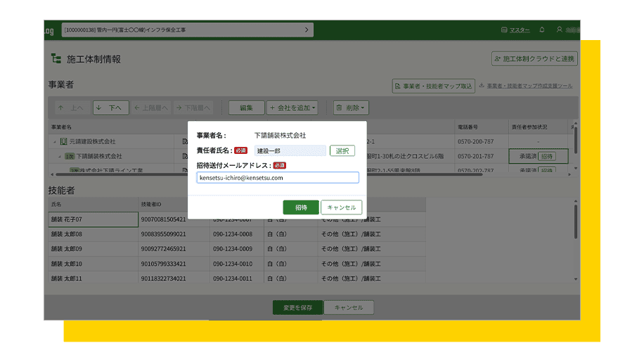644x362 pixels.
Task: Click the notification bell icon in header
Action: (x=542, y=30)
